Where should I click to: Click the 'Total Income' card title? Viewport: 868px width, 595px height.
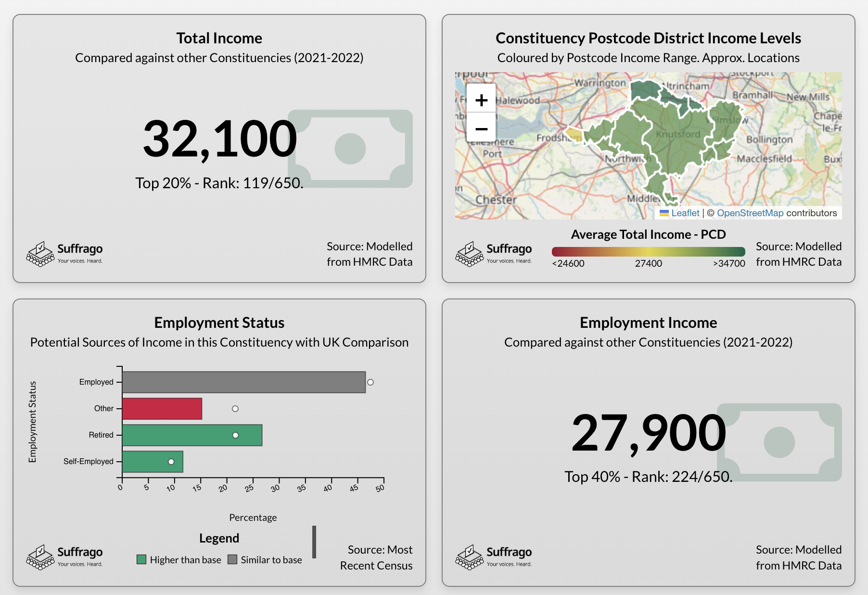(219, 38)
